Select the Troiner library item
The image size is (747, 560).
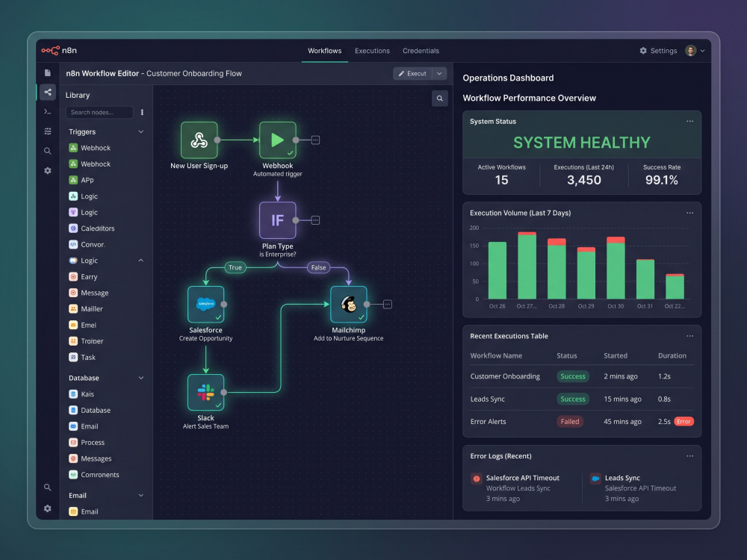click(86, 341)
